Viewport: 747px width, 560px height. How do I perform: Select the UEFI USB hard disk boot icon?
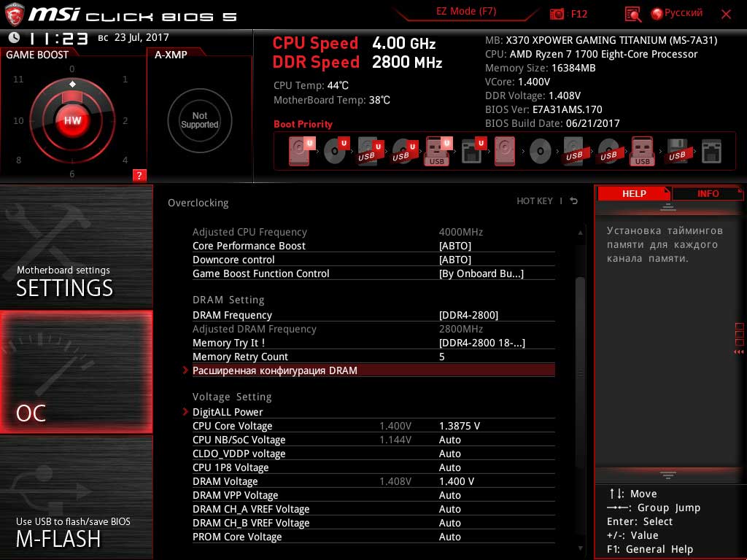coord(370,151)
